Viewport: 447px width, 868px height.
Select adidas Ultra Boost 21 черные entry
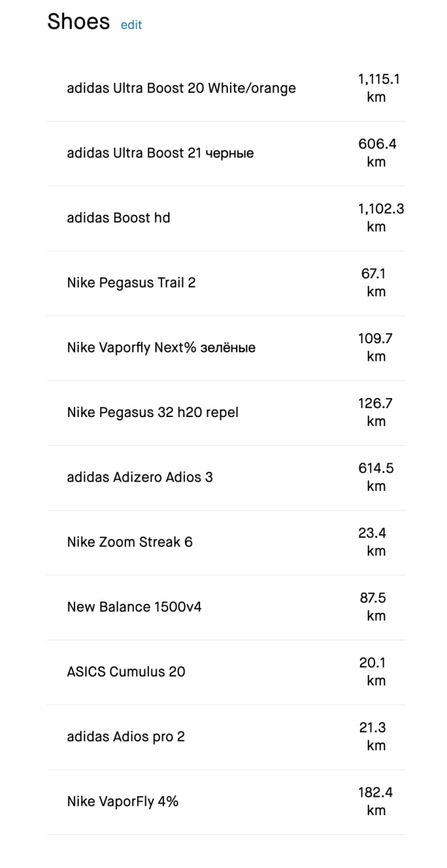click(x=160, y=153)
